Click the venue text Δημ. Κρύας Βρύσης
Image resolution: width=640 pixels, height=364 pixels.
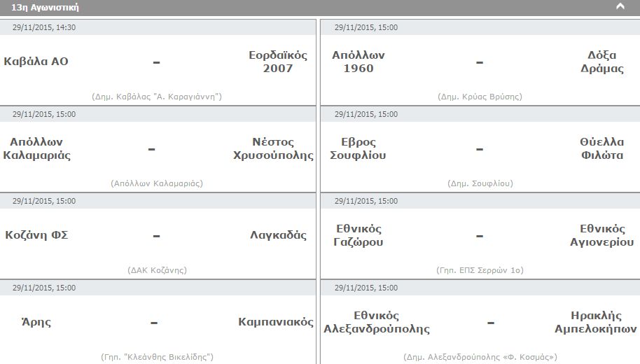[x=480, y=97]
